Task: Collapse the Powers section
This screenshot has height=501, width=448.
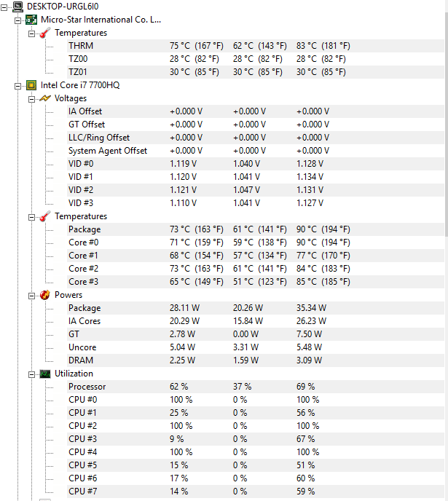Action: (32, 295)
